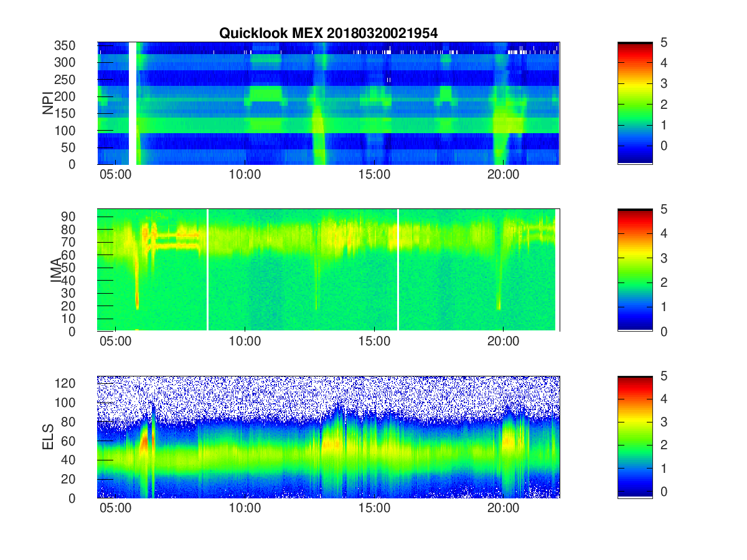
Task: Click the 5 label on NPI colorbar
Action: coord(664,42)
